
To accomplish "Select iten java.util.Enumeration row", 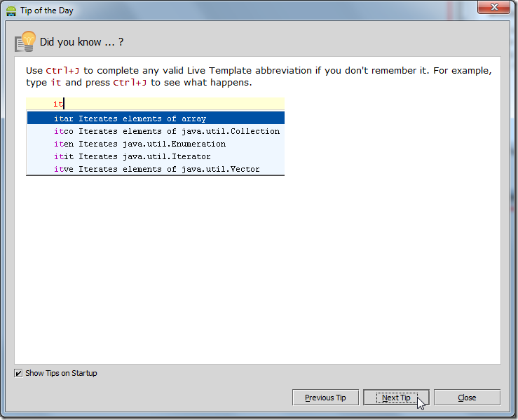I will [156, 144].
